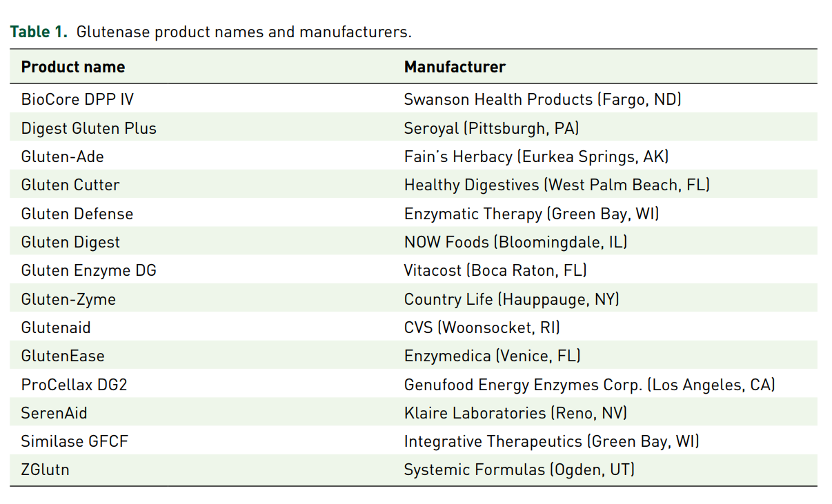Select the 'Digest Gluten Plus' row name
Screen dimensions: 832x504
click(x=89, y=128)
